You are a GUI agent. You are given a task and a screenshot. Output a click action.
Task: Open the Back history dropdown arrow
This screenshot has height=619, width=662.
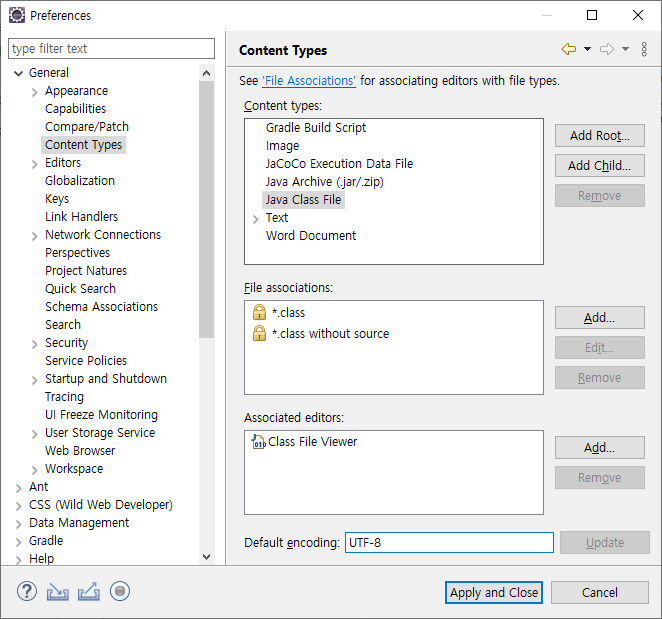tap(587, 49)
